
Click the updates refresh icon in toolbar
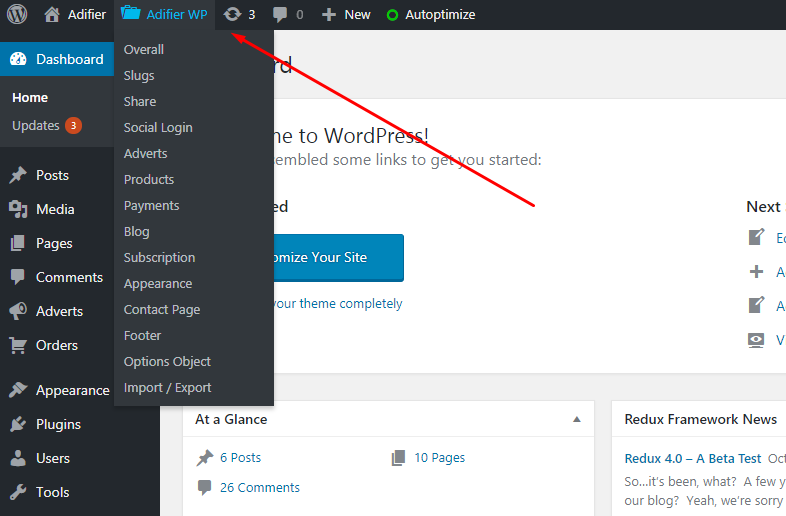[232, 14]
